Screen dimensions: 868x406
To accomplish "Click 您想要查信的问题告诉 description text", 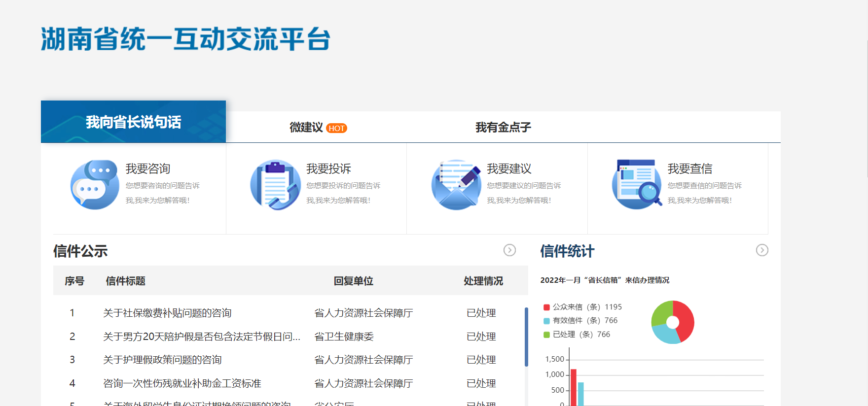I will (705, 185).
